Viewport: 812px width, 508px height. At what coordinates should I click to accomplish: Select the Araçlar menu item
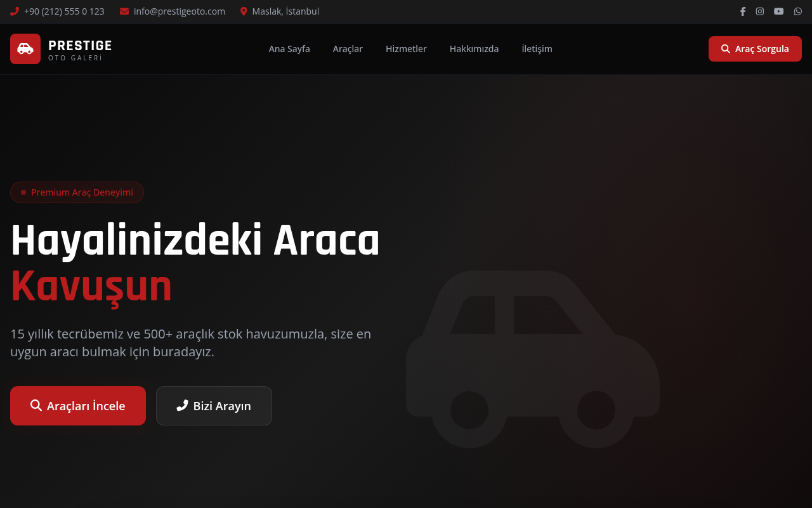click(348, 48)
